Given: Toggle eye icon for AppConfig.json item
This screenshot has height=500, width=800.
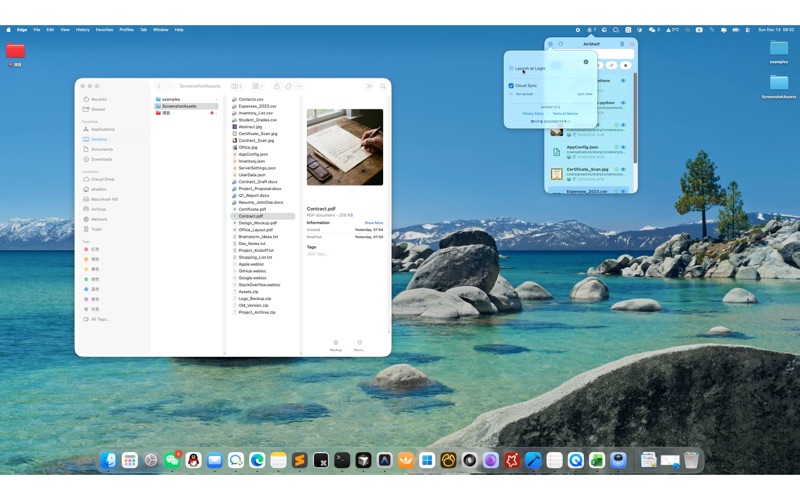Looking at the screenshot, I should click(x=623, y=147).
